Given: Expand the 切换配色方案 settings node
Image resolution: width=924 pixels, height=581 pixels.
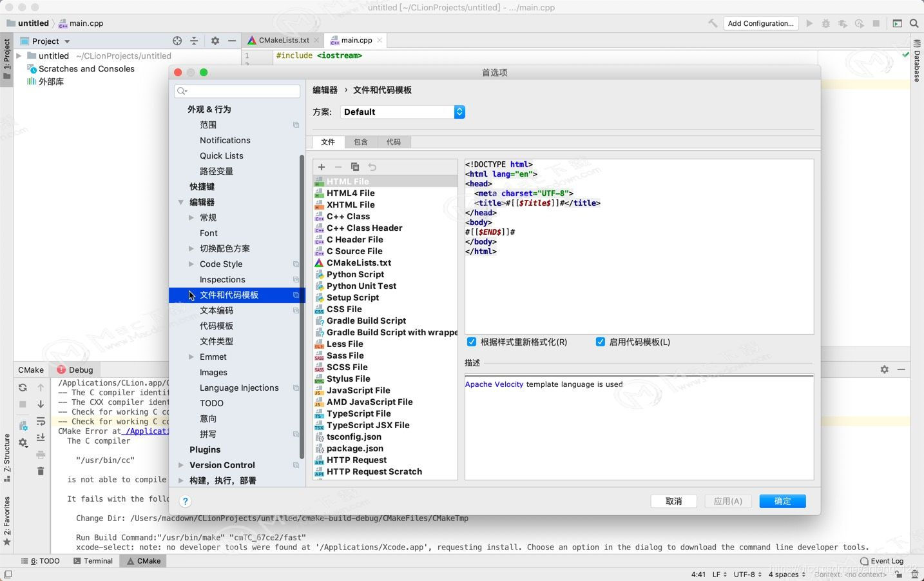Looking at the screenshot, I should pos(191,249).
